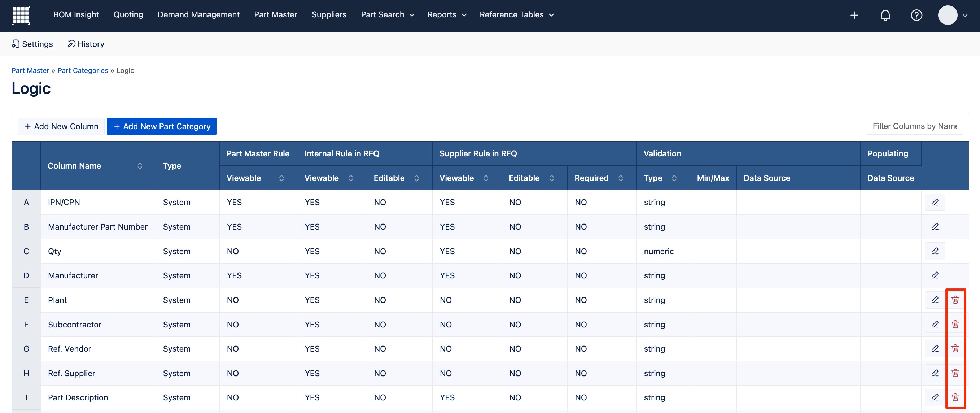This screenshot has height=413, width=980.
Task: Edit the IPN/CPN row
Action: click(x=935, y=202)
